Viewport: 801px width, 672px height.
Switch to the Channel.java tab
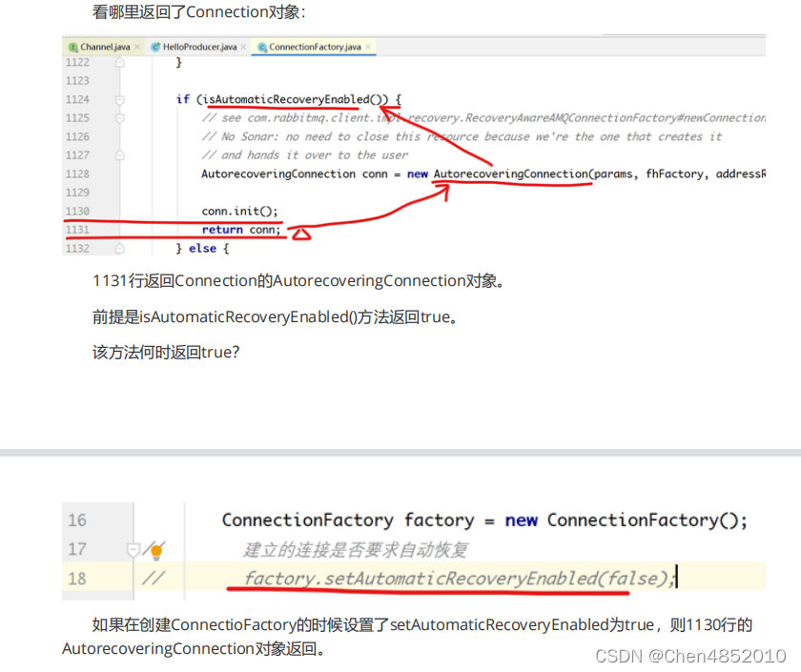point(104,47)
